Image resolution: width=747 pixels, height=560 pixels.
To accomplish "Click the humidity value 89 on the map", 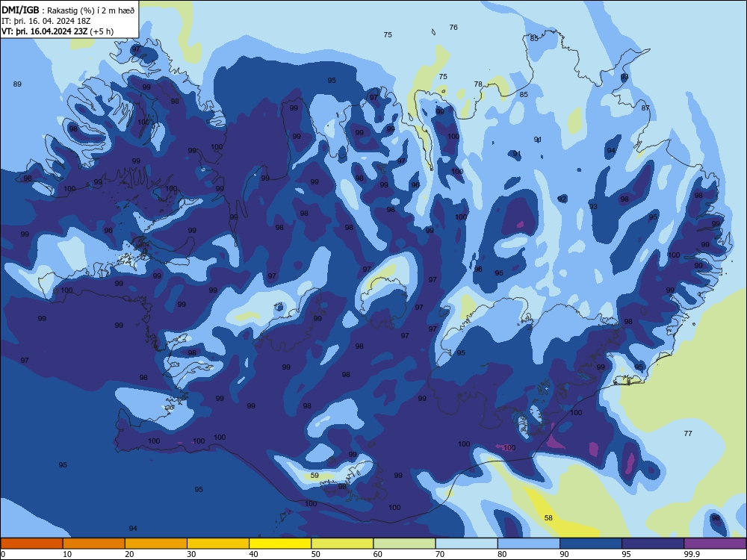I will coord(17,84).
